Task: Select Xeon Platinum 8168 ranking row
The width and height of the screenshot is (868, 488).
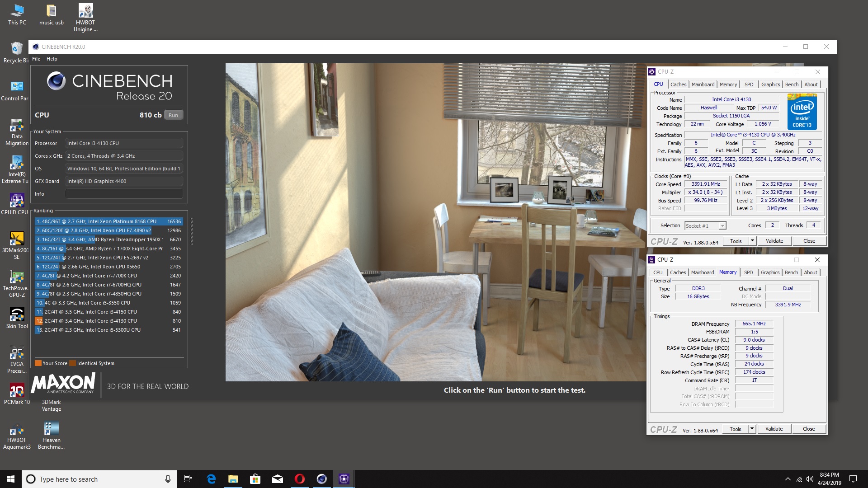Action: coord(109,221)
